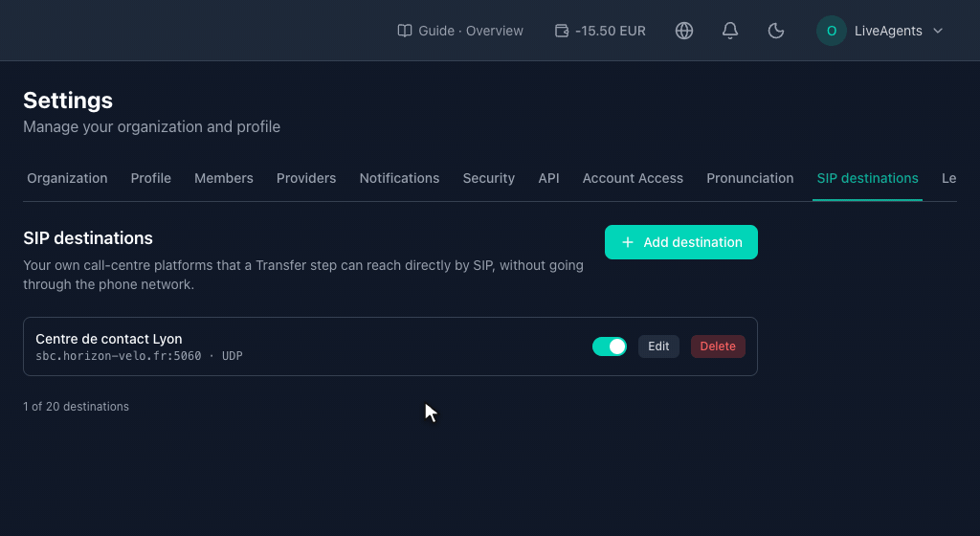The width and height of the screenshot is (980, 536).
Task: Click the SIP destinations section heading
Action: tap(88, 238)
